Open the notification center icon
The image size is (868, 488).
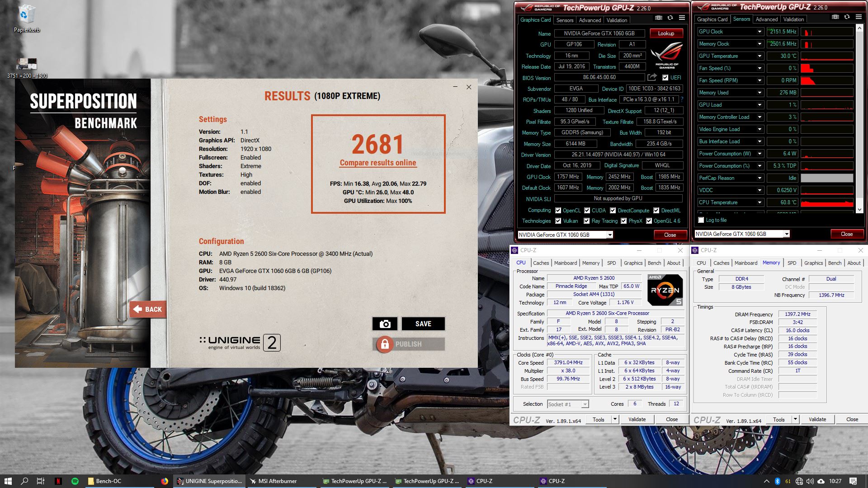853,481
